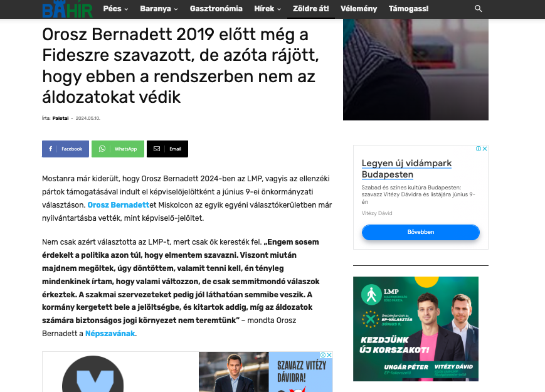Expand the Baranya menu dropdown
The image size is (545, 392).
159,9
